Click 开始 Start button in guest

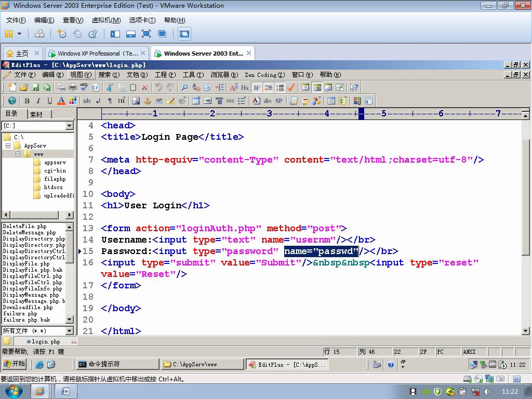14,364
